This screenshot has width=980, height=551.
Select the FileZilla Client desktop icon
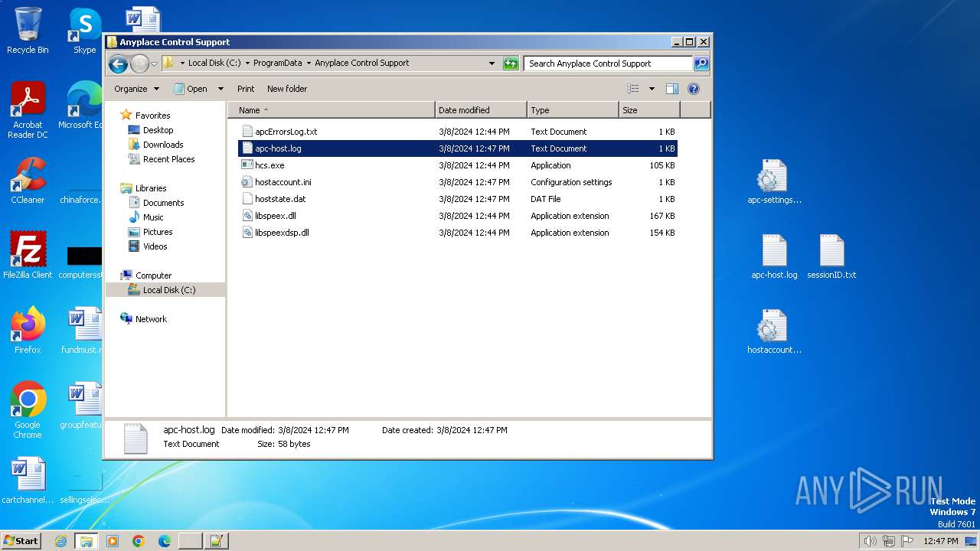pyautogui.click(x=28, y=256)
